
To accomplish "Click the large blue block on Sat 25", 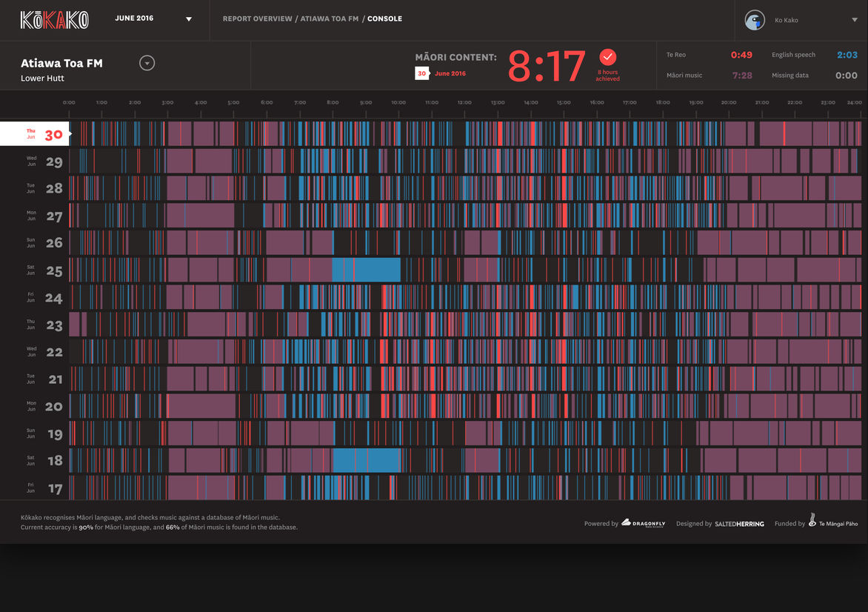I will [366, 270].
